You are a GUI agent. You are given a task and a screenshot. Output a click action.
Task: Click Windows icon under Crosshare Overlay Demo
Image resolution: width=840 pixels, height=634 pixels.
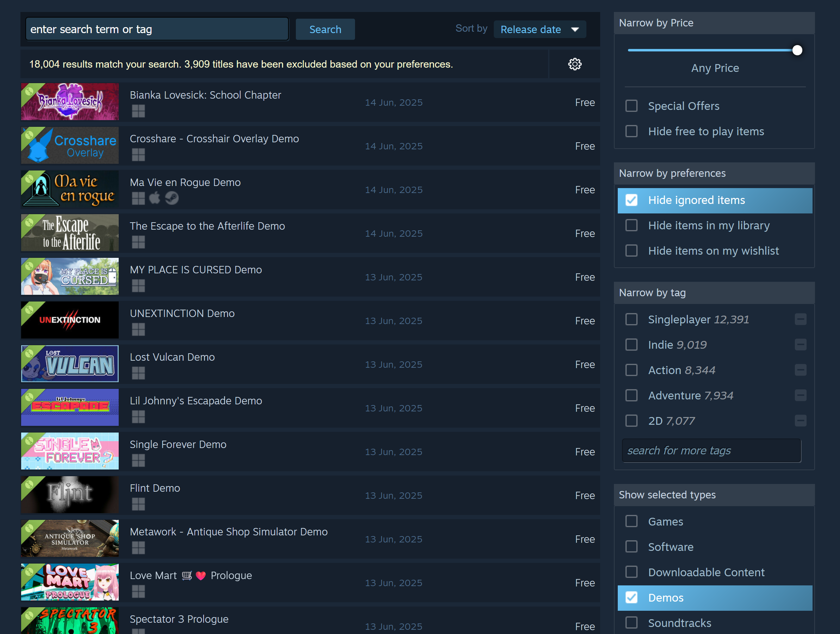coord(138,155)
